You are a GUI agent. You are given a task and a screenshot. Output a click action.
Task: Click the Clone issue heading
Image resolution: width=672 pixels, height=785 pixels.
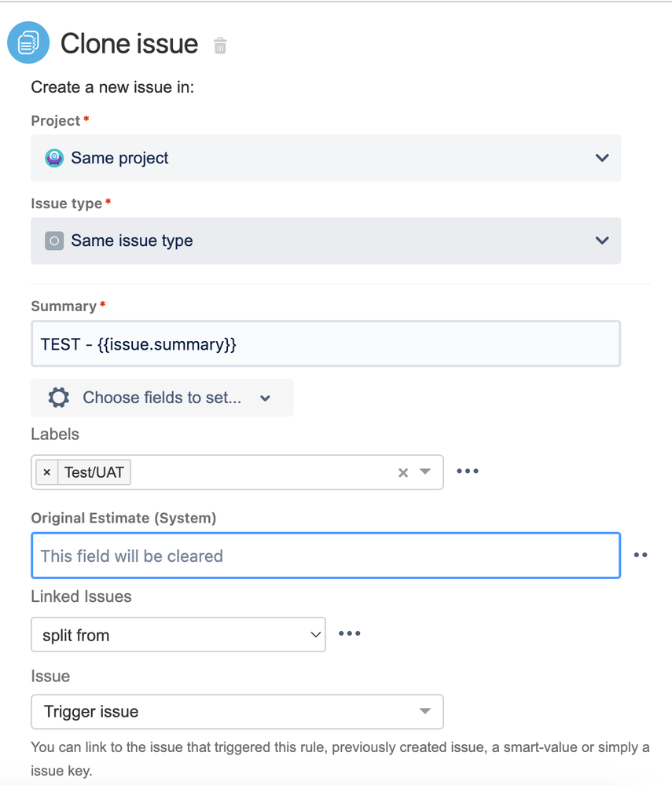(x=129, y=43)
